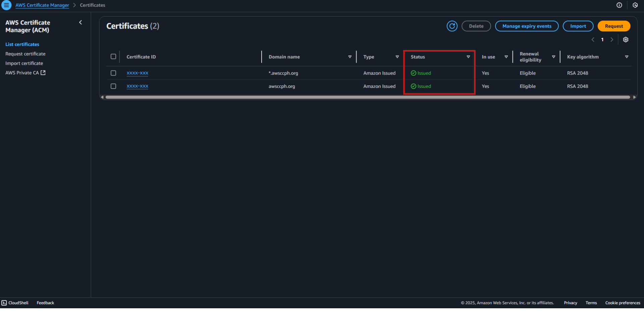Select the *.awsccph.org certificate checkbox
This screenshot has height=322, width=644.
pos(113,73)
